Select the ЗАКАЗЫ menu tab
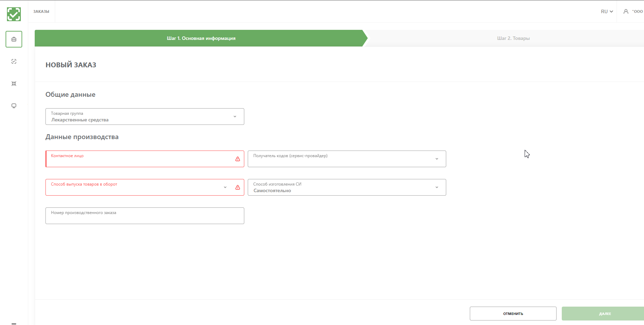644x325 pixels. [41, 11]
